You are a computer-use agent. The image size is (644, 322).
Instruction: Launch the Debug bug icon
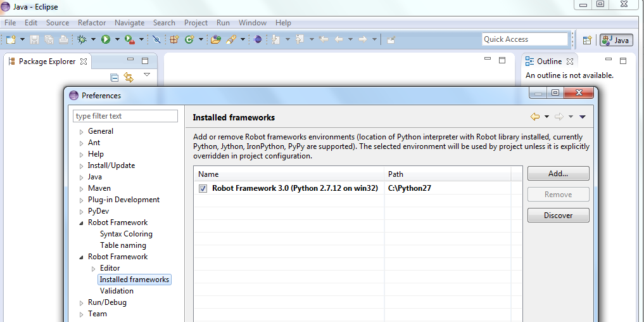(82, 39)
